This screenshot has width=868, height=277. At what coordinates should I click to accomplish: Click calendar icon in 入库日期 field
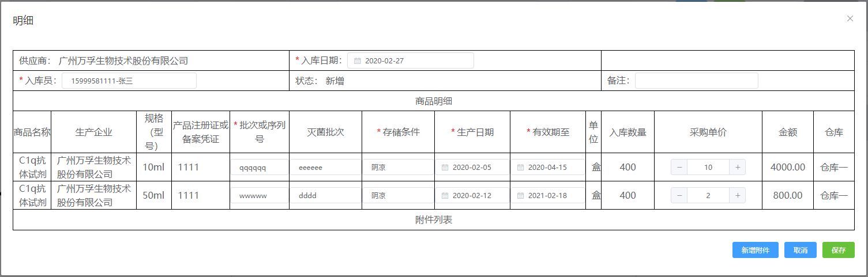click(x=358, y=61)
